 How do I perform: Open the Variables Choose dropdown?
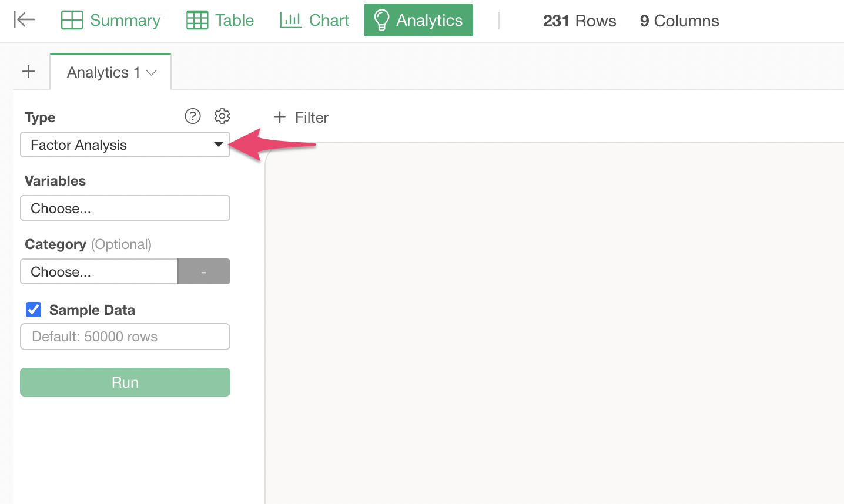click(x=125, y=208)
